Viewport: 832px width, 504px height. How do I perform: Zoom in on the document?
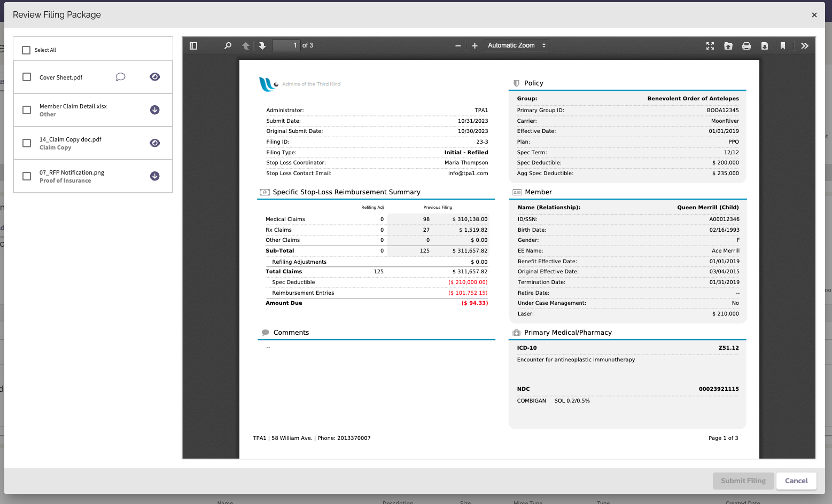(475, 45)
